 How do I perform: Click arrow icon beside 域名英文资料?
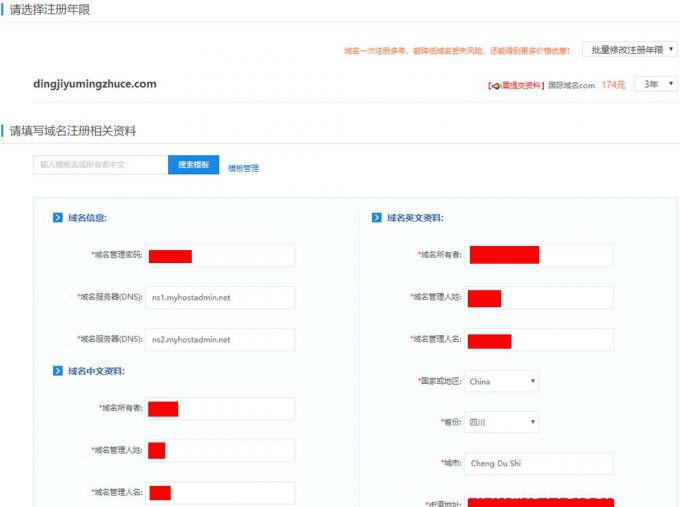[377, 217]
